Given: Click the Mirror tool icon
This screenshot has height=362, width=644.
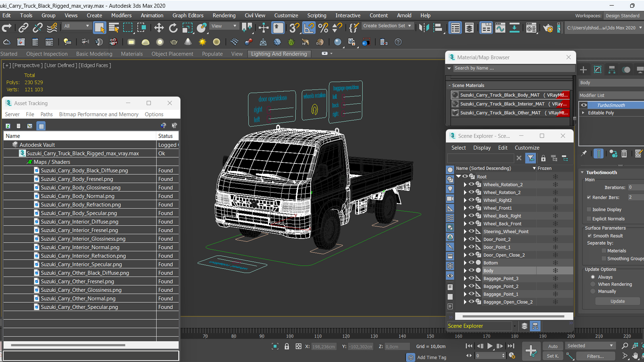Looking at the screenshot, I should pyautogui.click(x=424, y=28).
